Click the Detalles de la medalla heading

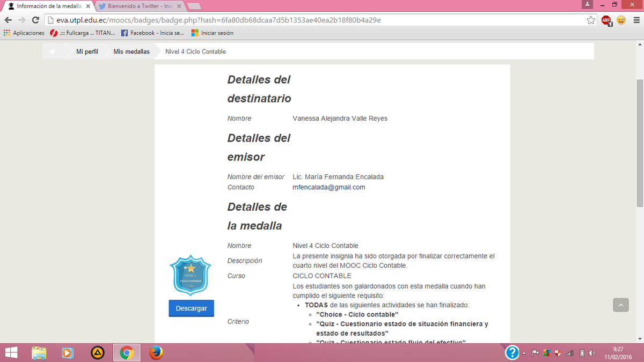click(x=257, y=216)
